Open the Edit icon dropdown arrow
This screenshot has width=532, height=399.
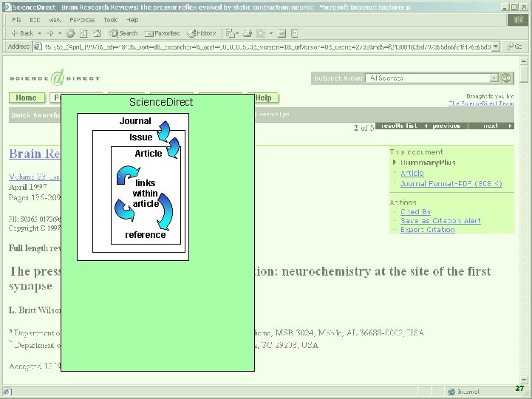coord(270,33)
